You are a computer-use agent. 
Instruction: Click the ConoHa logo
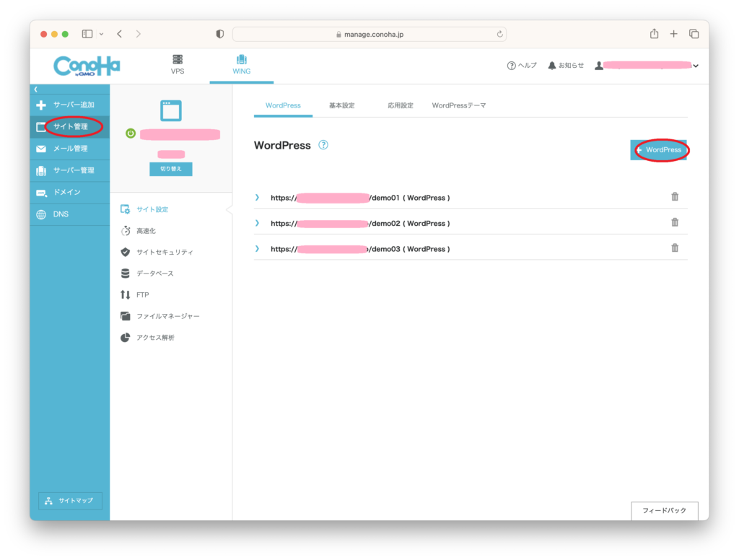pos(87,66)
